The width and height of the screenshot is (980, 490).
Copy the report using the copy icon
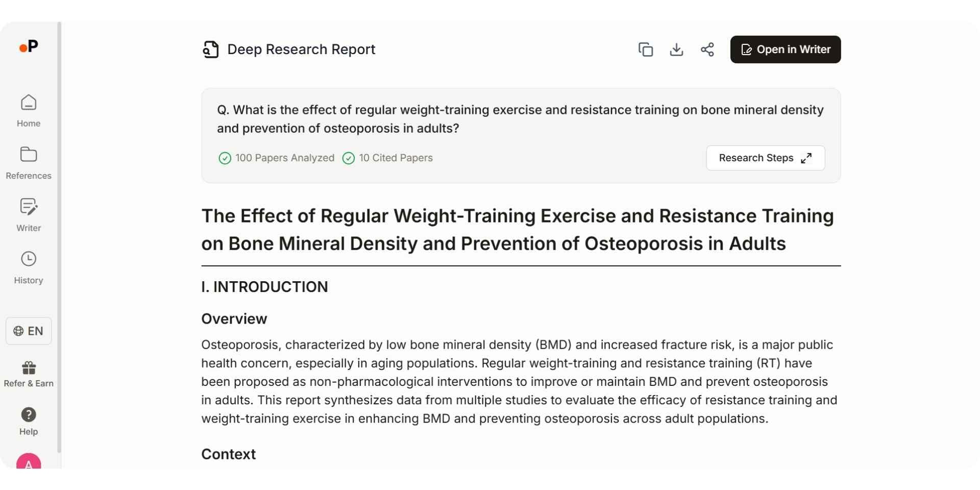645,49
